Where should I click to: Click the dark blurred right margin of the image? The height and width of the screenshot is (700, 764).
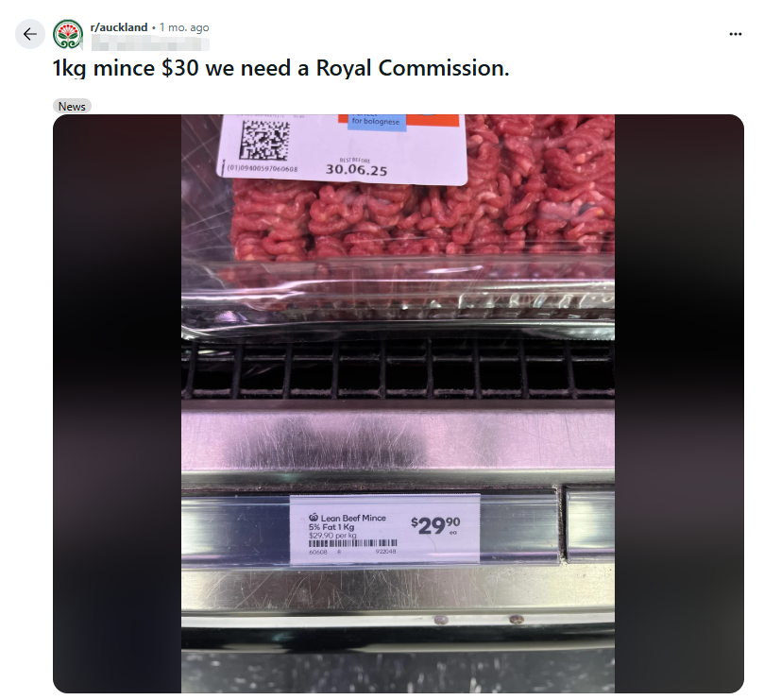coord(679,403)
